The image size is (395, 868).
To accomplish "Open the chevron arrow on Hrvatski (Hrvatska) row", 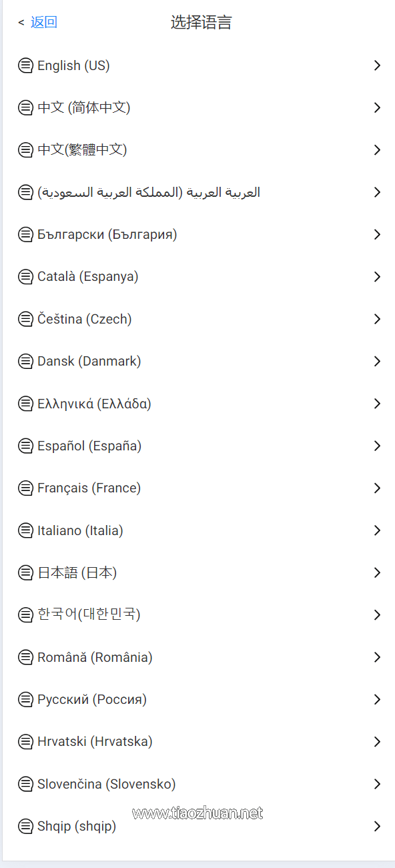I will (x=377, y=742).
